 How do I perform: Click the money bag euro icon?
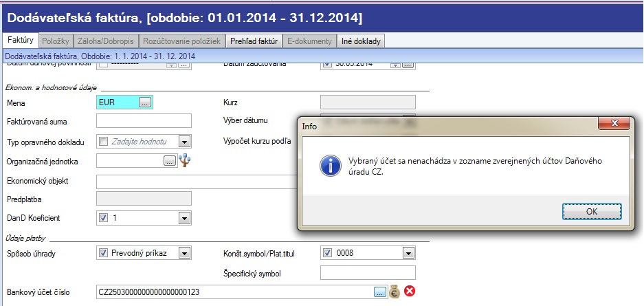click(395, 292)
